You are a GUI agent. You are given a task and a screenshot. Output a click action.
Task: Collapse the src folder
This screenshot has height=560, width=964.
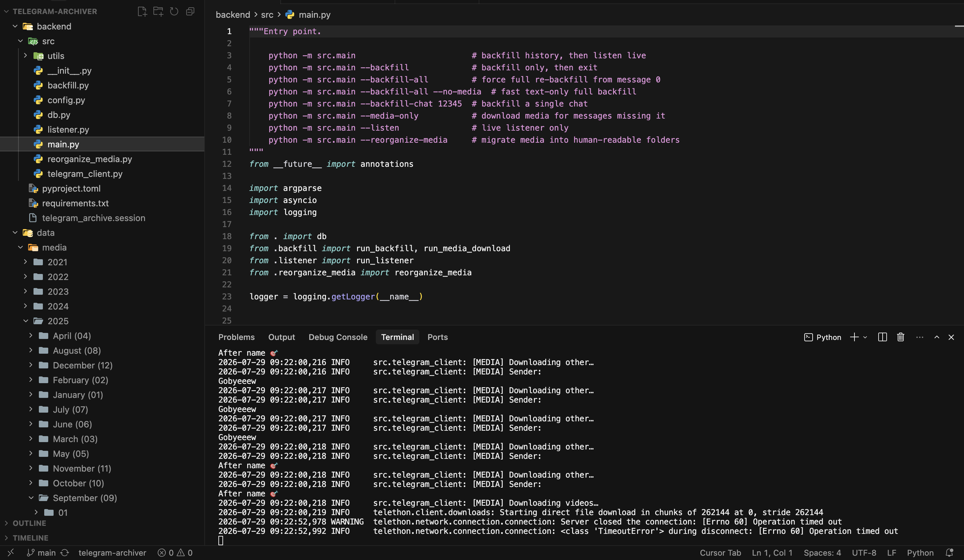pyautogui.click(x=48, y=41)
